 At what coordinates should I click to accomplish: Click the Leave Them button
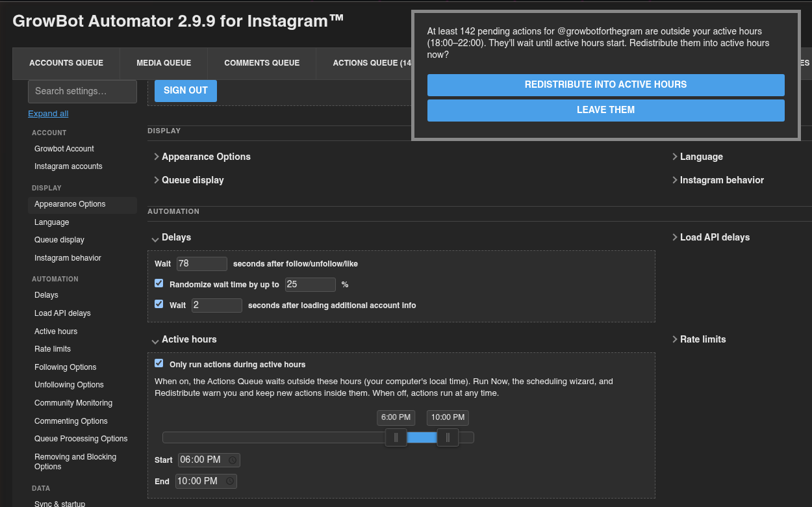(606, 110)
